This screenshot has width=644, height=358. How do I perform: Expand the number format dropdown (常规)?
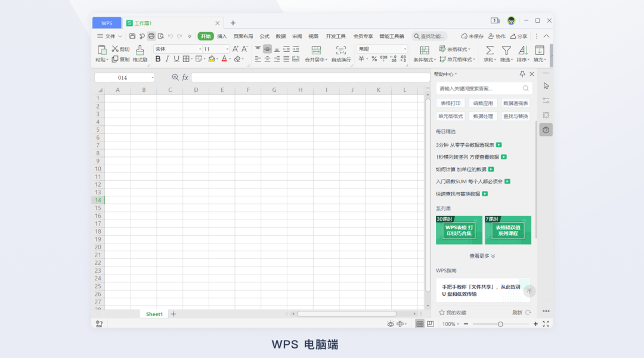coord(405,49)
